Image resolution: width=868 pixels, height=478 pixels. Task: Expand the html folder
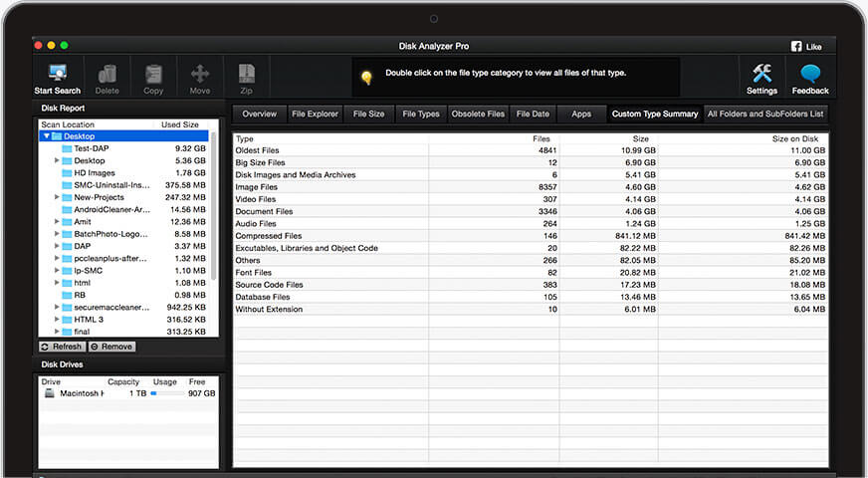[57, 283]
